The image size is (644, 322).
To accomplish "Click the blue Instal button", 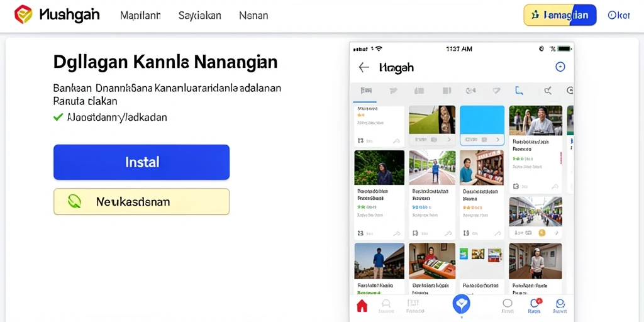I will click(142, 162).
